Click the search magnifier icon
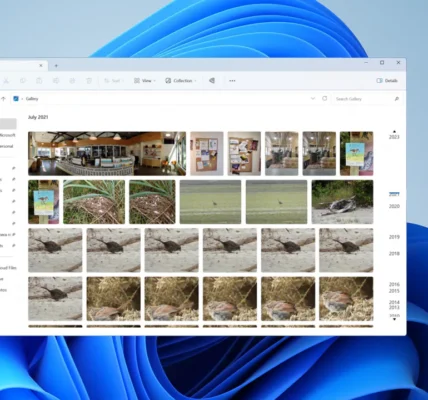Screen dimensions: 428x400 [x=397, y=99]
